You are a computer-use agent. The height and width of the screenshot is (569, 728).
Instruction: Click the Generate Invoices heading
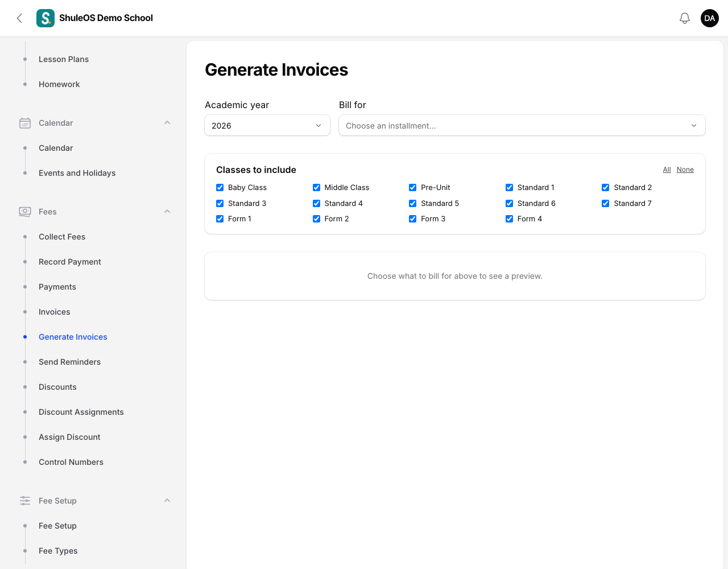(276, 69)
